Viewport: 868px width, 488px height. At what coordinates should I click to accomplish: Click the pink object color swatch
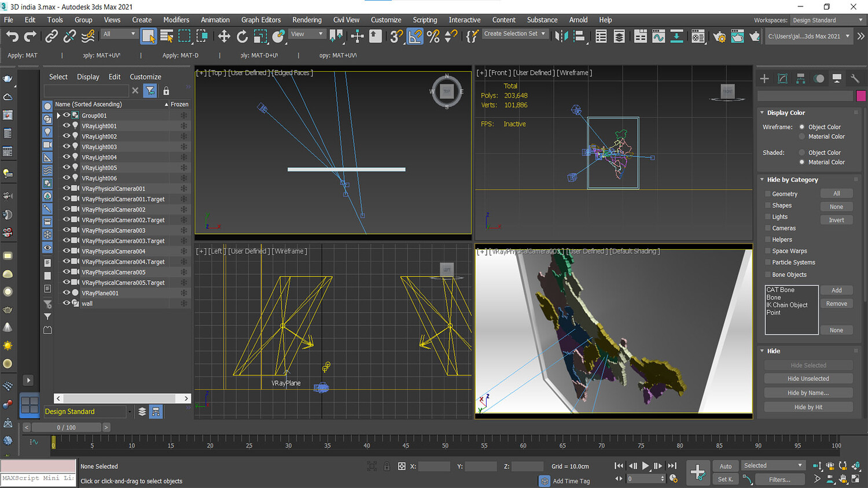tap(860, 96)
